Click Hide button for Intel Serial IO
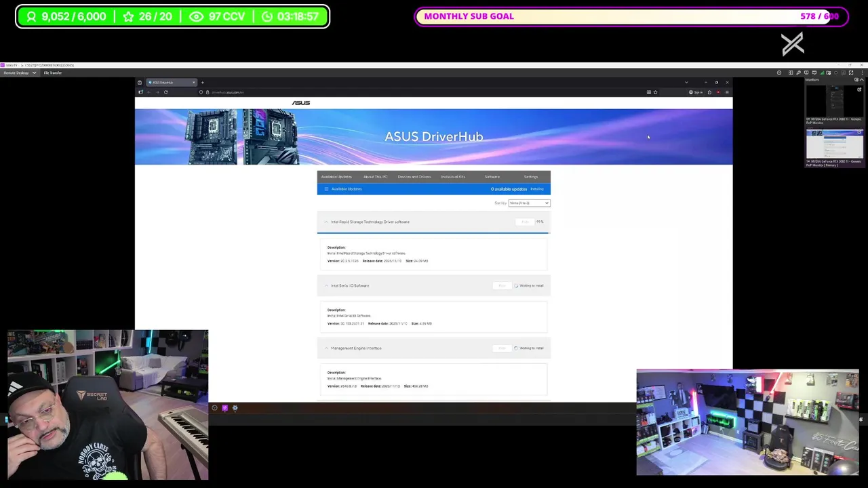868x488 pixels. click(502, 285)
